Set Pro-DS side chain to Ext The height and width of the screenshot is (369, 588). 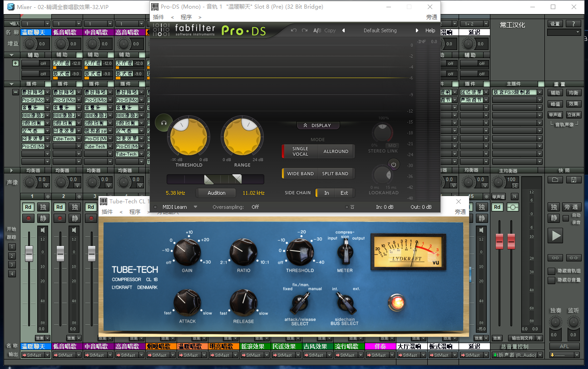[344, 193]
